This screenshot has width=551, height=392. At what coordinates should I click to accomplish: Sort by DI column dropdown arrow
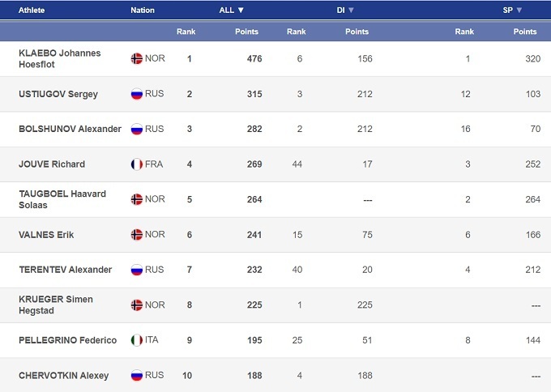(x=352, y=11)
